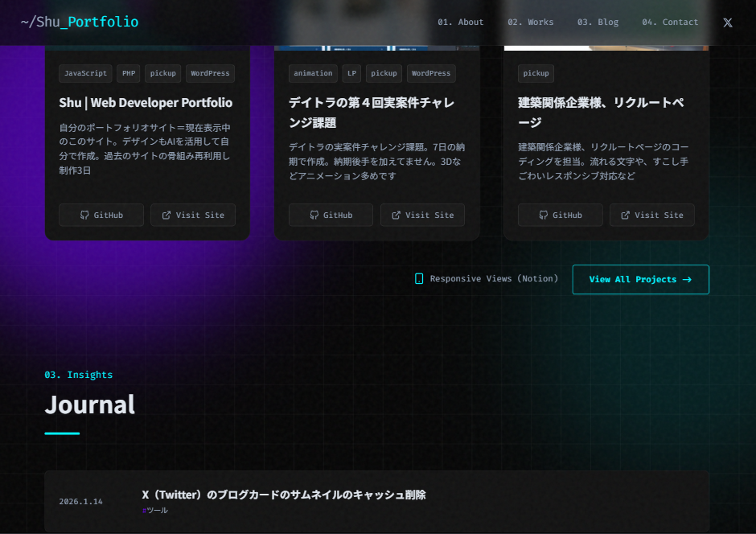This screenshot has width=756, height=534.
Task: Click the GitHub icon on the デイトラ card
Action: click(x=313, y=215)
